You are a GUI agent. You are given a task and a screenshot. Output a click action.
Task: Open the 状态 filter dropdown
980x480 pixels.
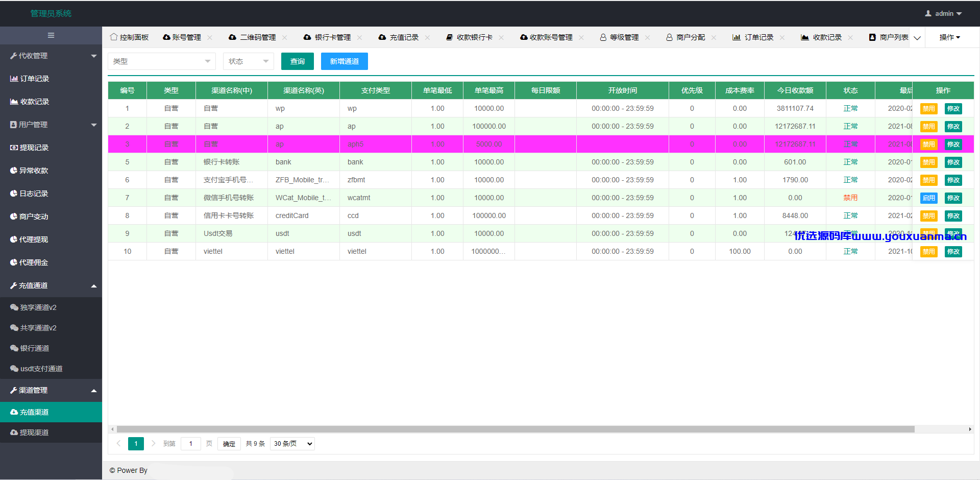coord(249,61)
